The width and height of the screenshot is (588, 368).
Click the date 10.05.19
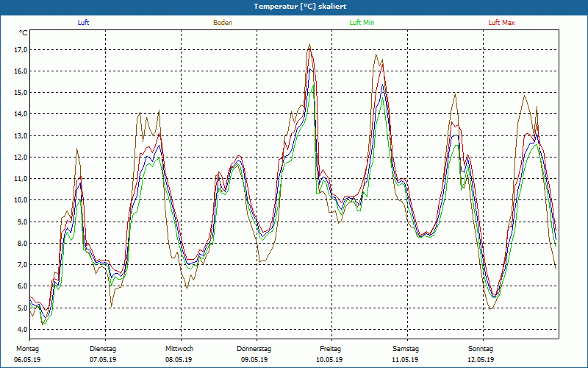[x=329, y=360]
